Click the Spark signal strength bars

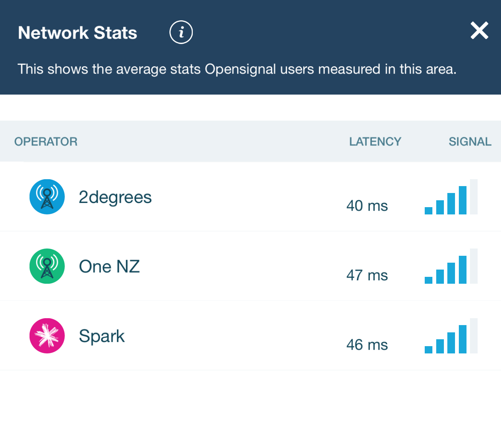point(451,336)
